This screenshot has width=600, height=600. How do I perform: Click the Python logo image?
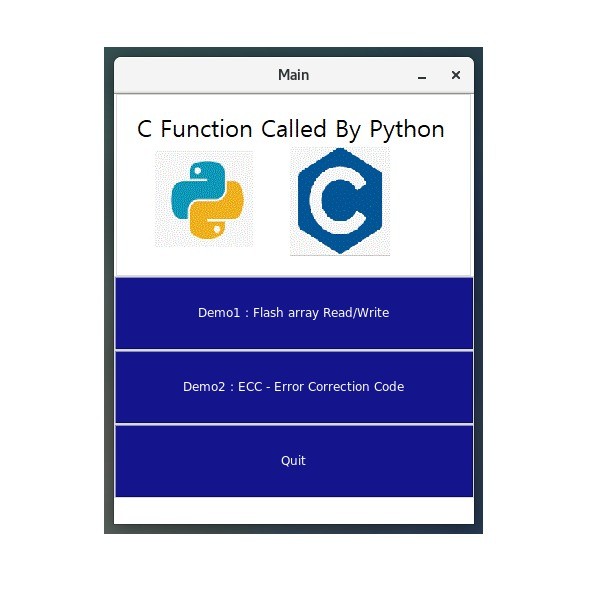[x=204, y=199]
